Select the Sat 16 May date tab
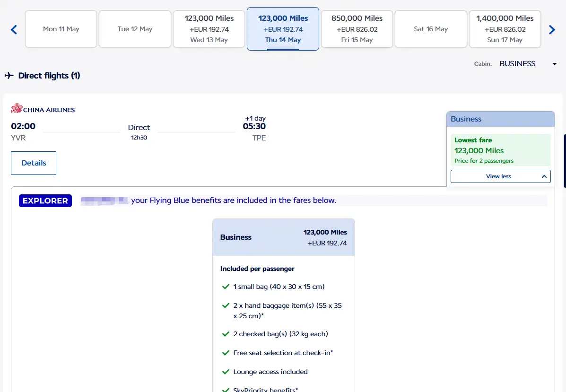566x392 pixels. coord(431,29)
